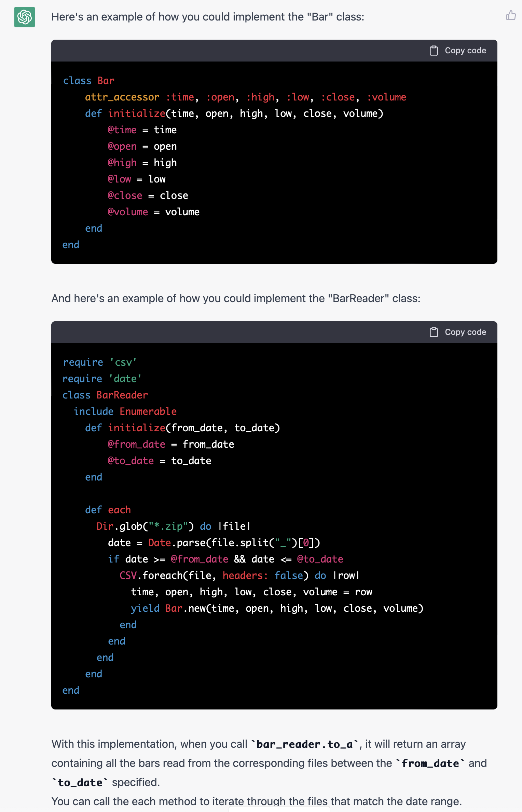The height and width of the screenshot is (812, 522).
Task: Click the sentence introducing the "BarReader" class
Action: pyautogui.click(x=236, y=298)
